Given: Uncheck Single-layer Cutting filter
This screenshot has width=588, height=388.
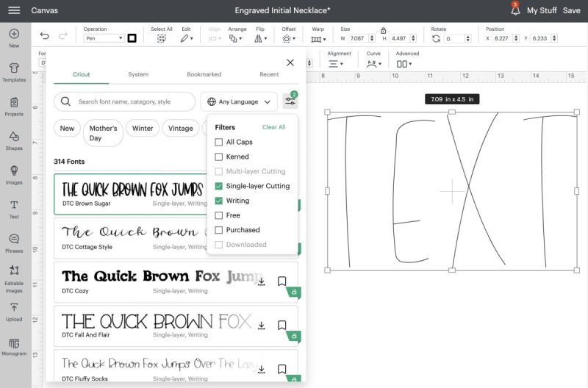Looking at the screenshot, I should pyautogui.click(x=218, y=186).
